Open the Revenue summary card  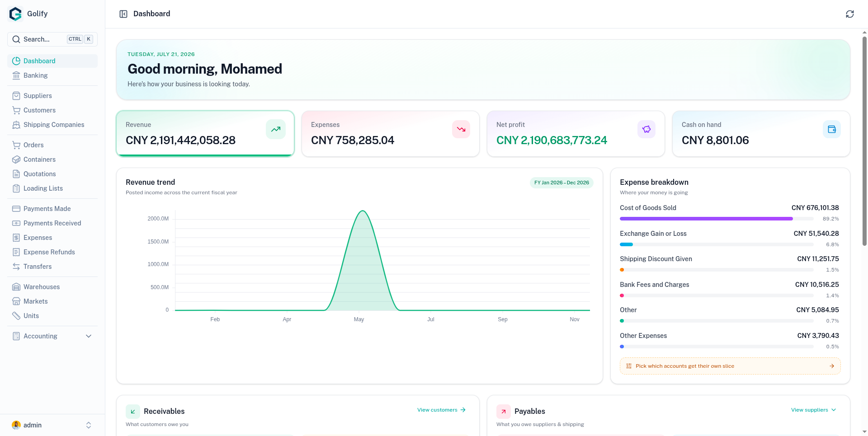205,134
